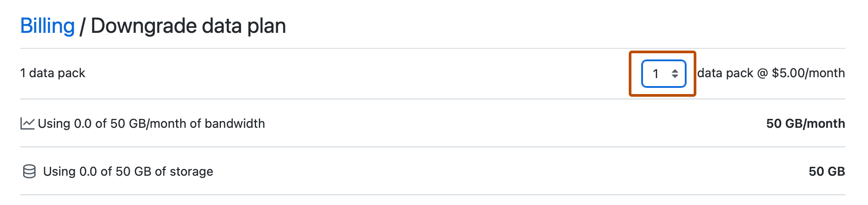
Task: Click the bandwidth graph icon
Action: coord(27,123)
